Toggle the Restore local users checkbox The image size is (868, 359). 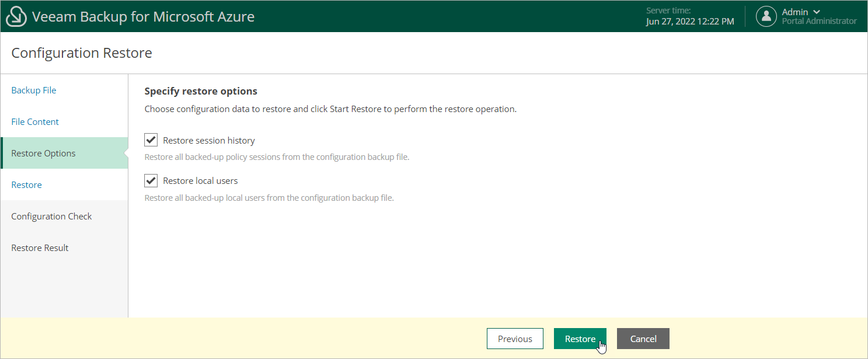coord(151,180)
